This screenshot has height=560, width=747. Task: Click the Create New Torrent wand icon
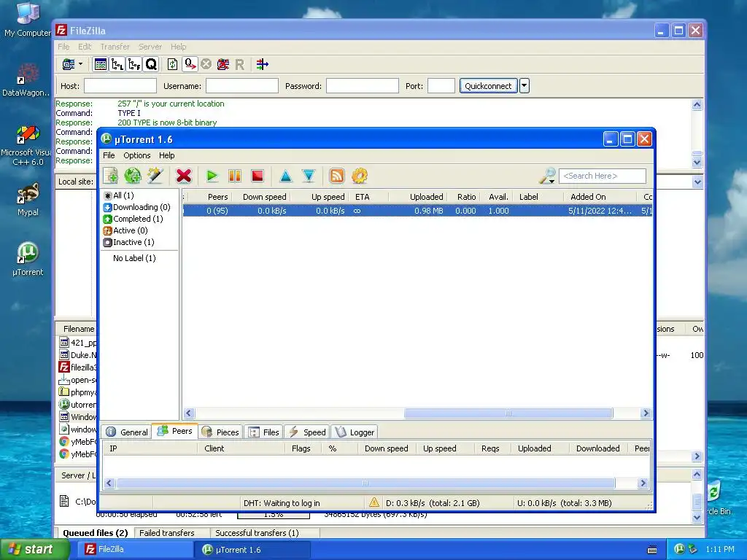tap(155, 176)
